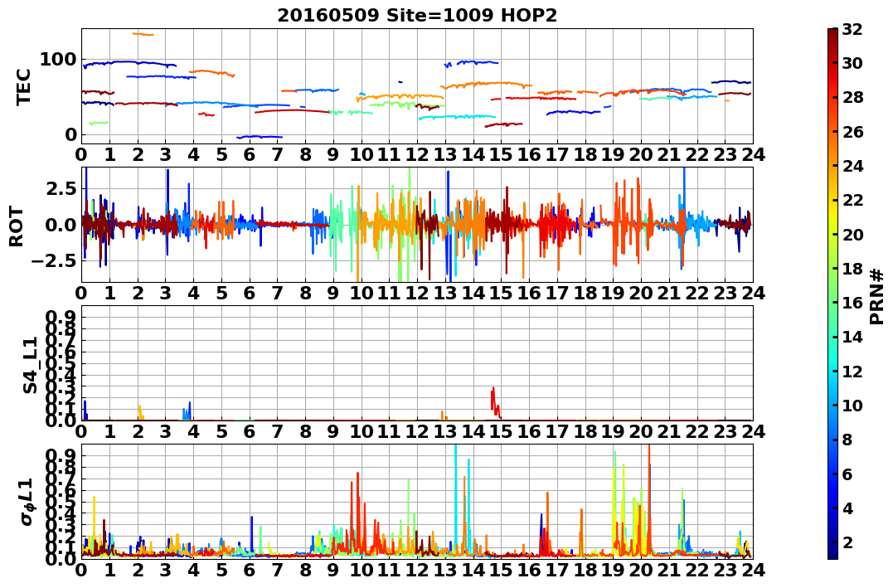Click hour 24 tick under sigma-phi panel
Image resolution: width=893 pixels, height=588 pixels.
click(x=753, y=571)
